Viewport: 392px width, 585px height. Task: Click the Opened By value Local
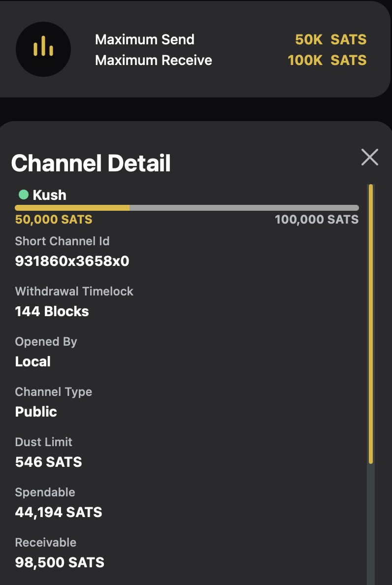[x=33, y=361]
